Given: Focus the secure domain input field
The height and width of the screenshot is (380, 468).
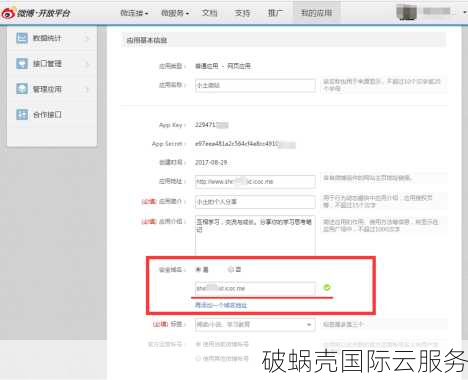Looking at the screenshot, I should 255,288.
